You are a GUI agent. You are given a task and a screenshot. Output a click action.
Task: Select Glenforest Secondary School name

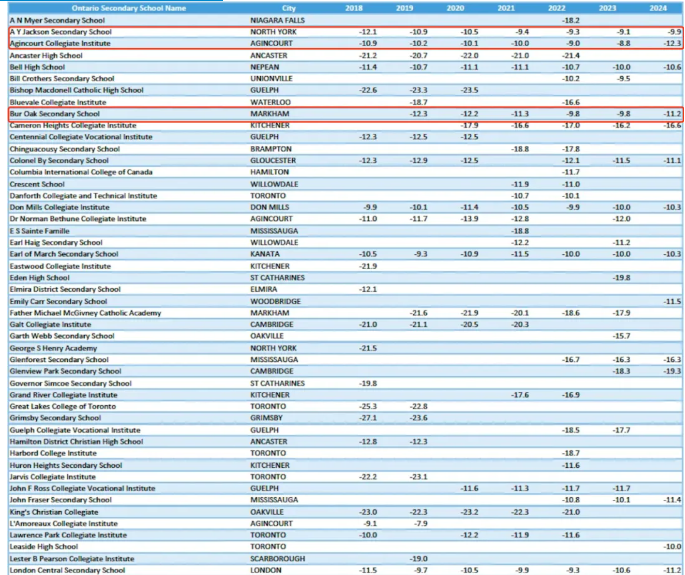(x=59, y=360)
